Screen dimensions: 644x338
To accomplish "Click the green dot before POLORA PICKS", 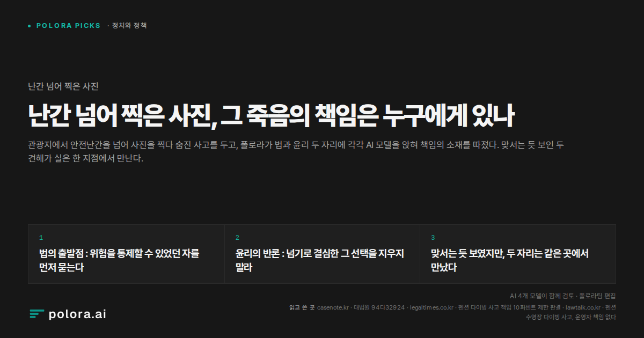I will 30,26.
